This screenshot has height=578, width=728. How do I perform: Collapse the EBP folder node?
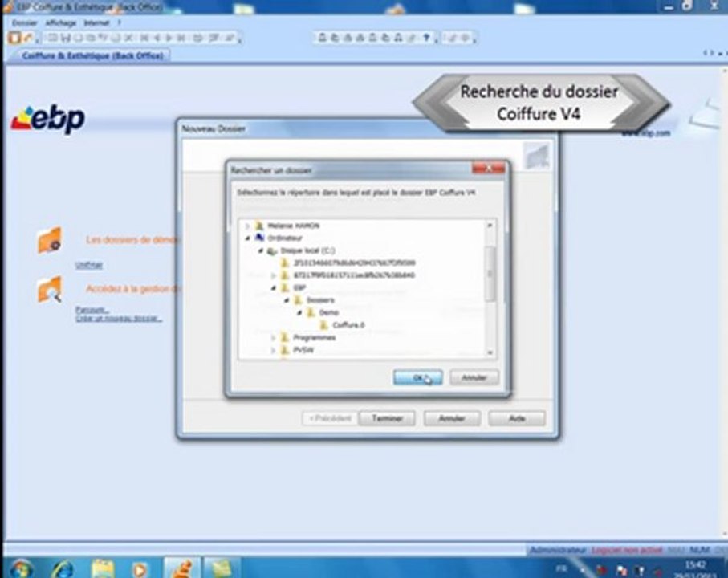pyautogui.click(x=274, y=288)
